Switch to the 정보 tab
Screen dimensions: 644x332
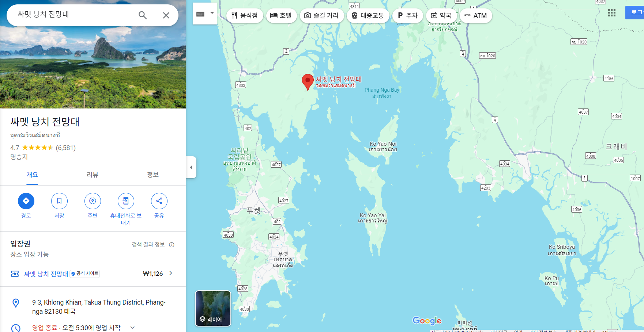[153, 175]
